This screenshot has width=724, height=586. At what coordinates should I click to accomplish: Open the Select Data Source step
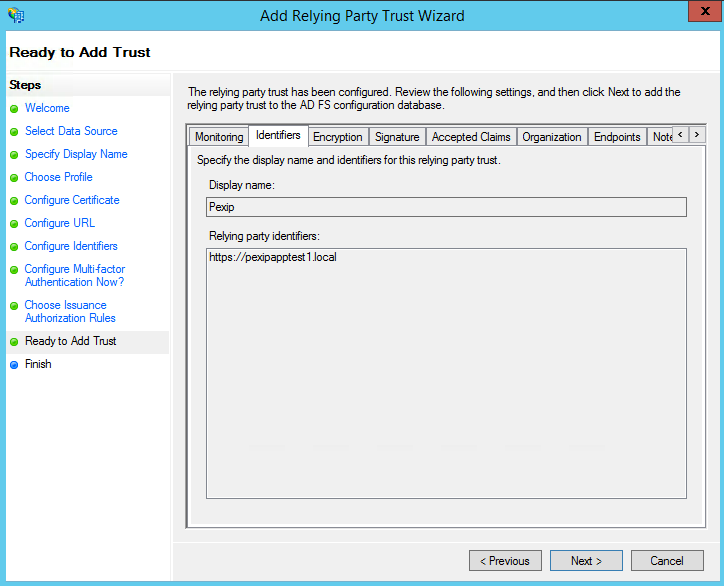pyautogui.click(x=71, y=131)
